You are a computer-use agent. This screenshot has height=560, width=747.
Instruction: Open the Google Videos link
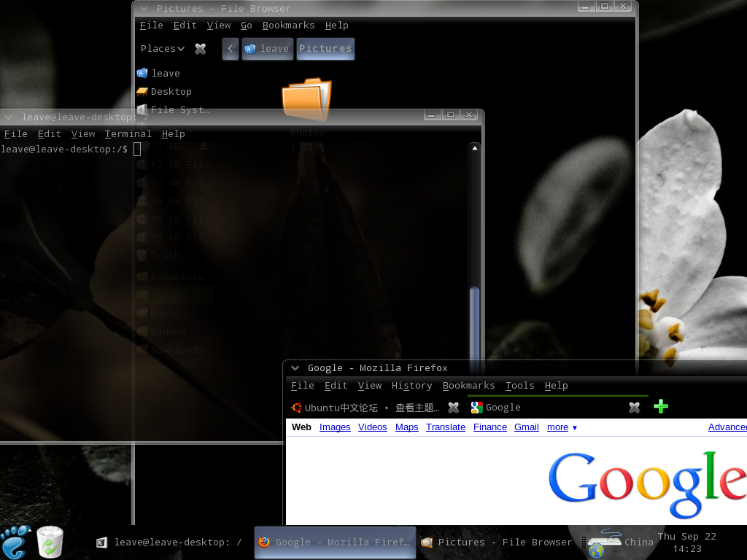point(373,427)
